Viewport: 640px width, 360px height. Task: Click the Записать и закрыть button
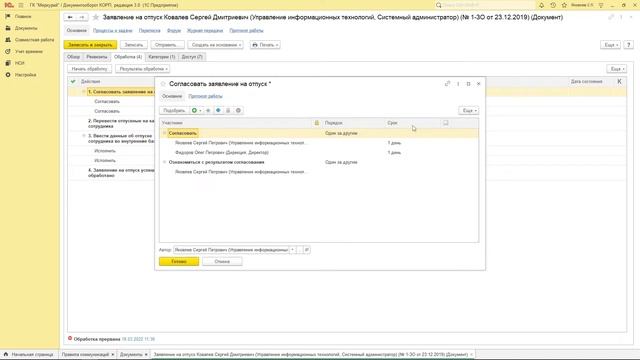coord(90,45)
